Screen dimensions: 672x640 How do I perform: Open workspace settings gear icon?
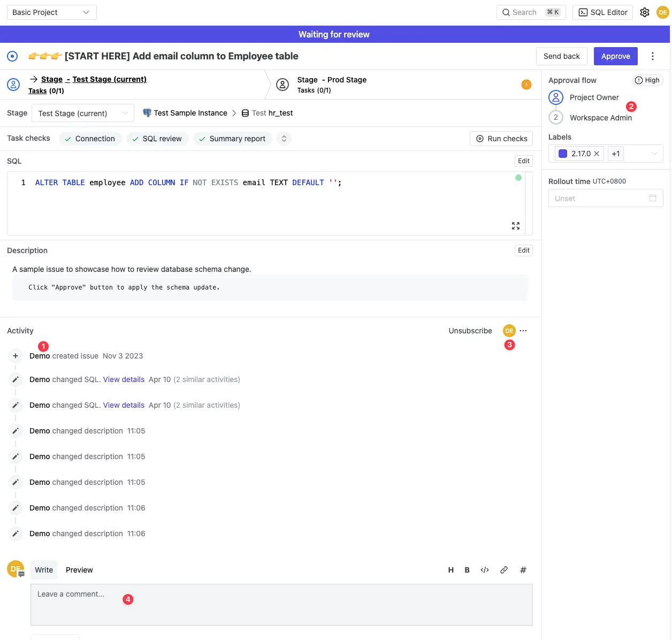645,12
